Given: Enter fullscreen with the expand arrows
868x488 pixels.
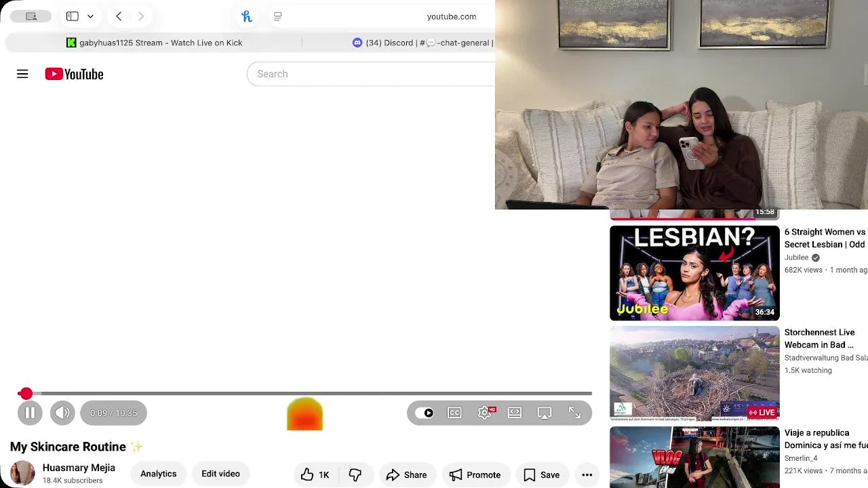Looking at the screenshot, I should pyautogui.click(x=574, y=413).
